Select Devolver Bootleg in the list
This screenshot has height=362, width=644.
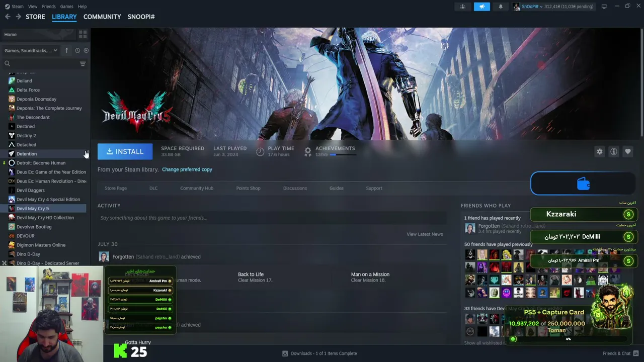pyautogui.click(x=47, y=227)
